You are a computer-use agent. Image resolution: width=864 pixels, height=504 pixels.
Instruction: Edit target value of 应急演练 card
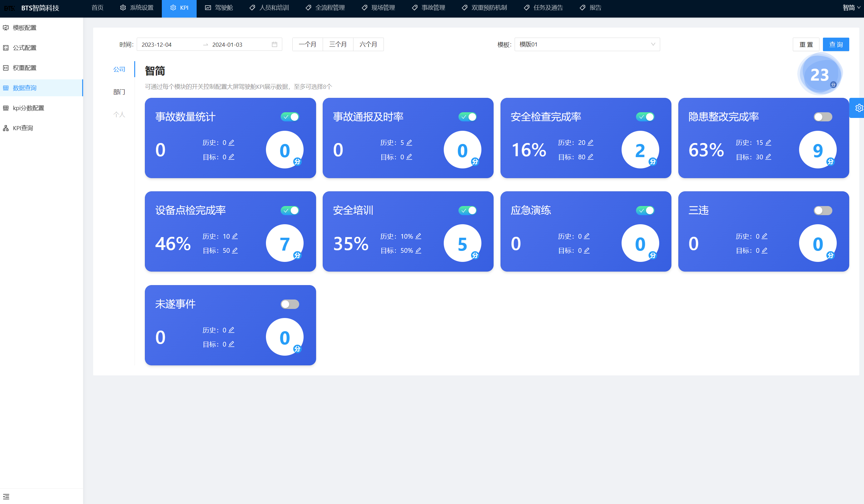[x=587, y=250]
